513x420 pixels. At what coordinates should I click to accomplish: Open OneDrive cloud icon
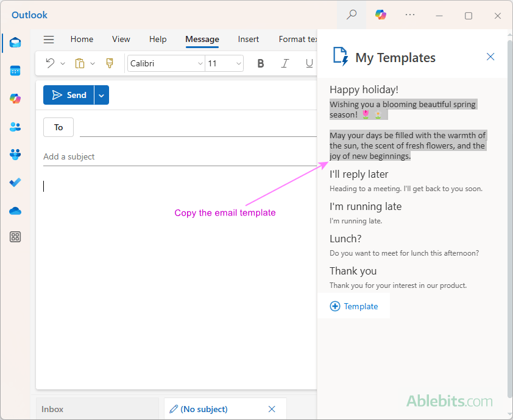(15, 211)
